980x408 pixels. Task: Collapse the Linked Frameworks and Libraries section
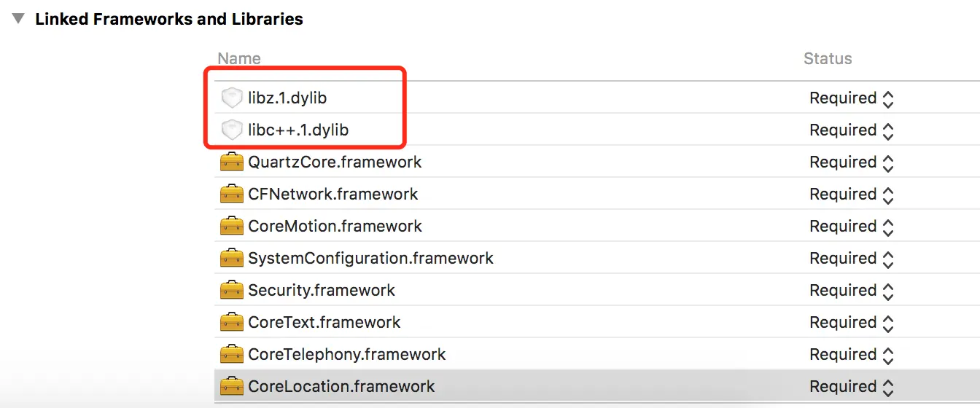click(x=18, y=19)
